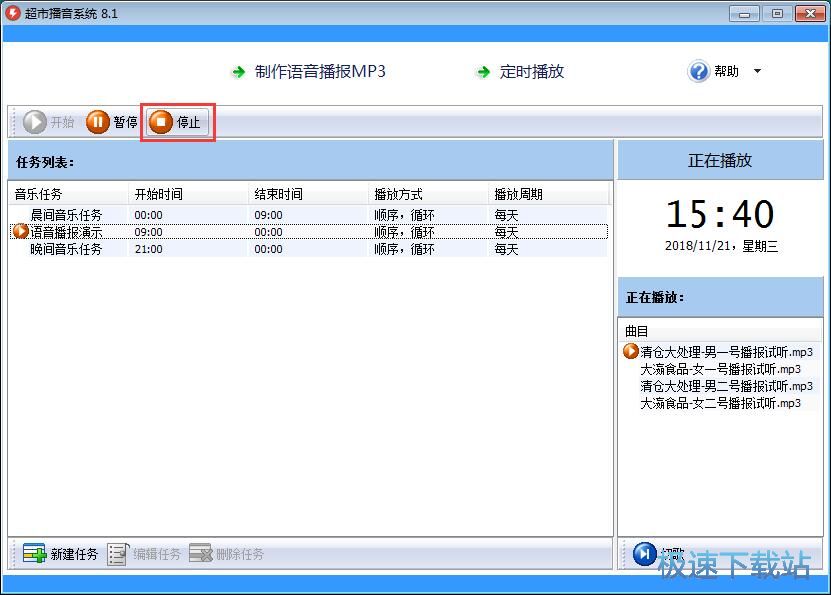This screenshot has width=831, height=595.
Task: Skip track using the 切歌 icon
Action: point(645,554)
